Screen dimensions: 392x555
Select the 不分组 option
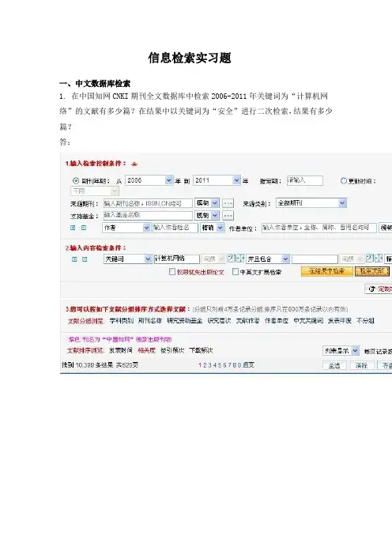(x=365, y=321)
